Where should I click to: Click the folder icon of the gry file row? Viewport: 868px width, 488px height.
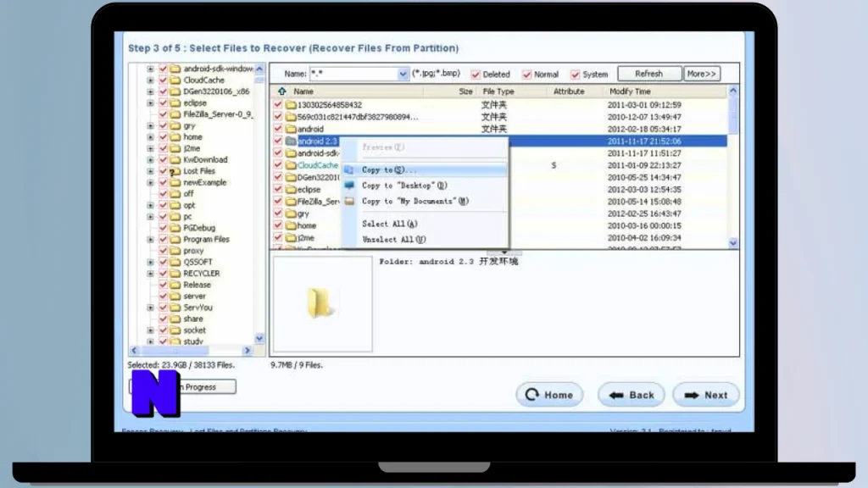pyautogui.click(x=292, y=213)
